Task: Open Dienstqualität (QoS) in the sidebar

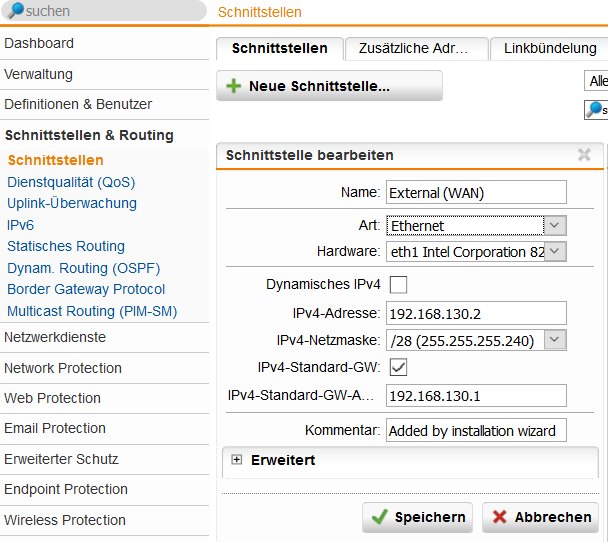Action: (x=71, y=182)
